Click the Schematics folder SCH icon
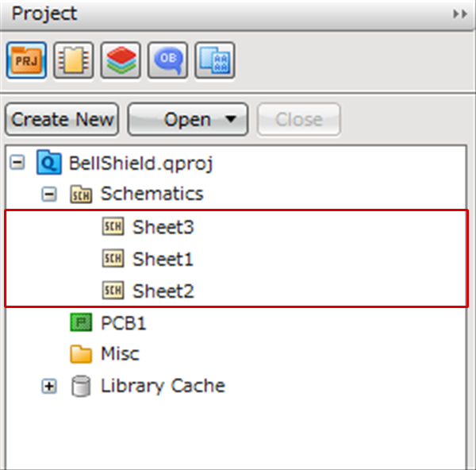 pos(80,194)
